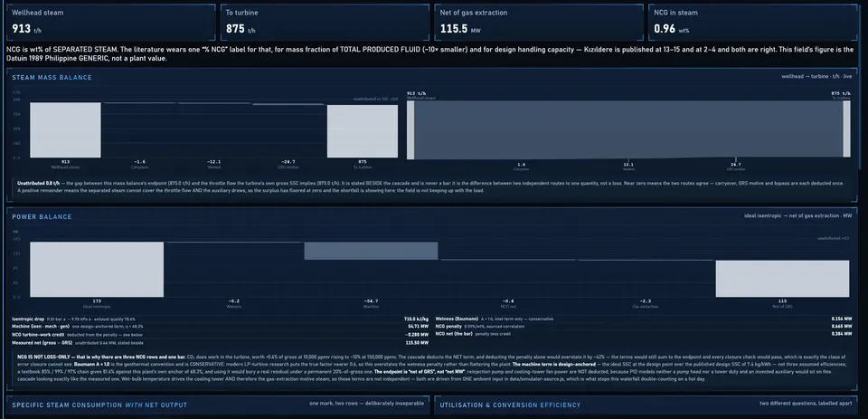The image size is (868, 419).
Task: Click the 0.384 MW value
Action: pos(842,334)
